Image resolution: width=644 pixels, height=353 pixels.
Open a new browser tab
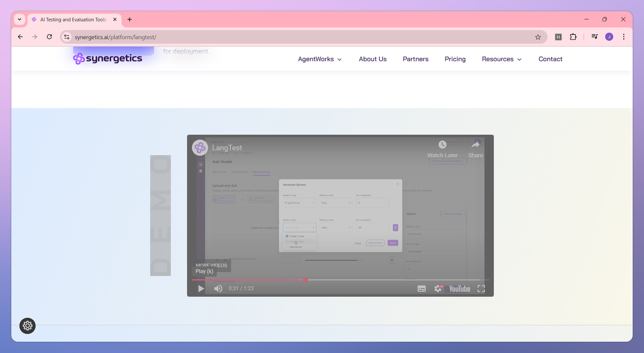click(x=129, y=19)
